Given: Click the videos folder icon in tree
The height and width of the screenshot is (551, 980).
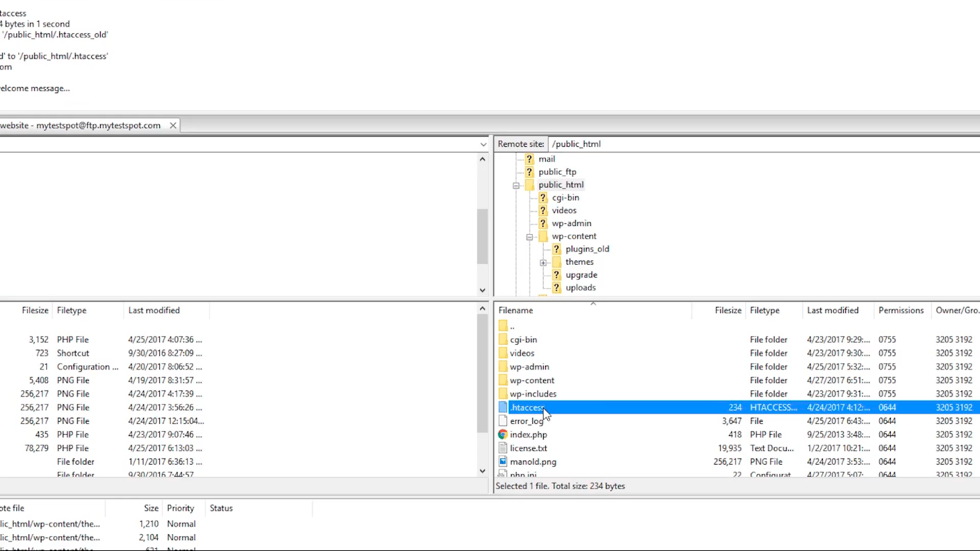Looking at the screenshot, I should [543, 211].
